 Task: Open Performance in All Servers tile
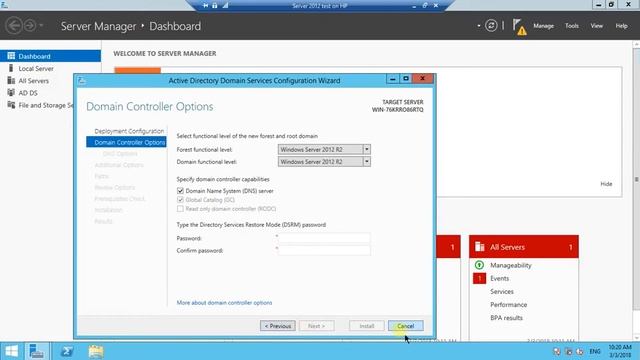tap(509, 304)
